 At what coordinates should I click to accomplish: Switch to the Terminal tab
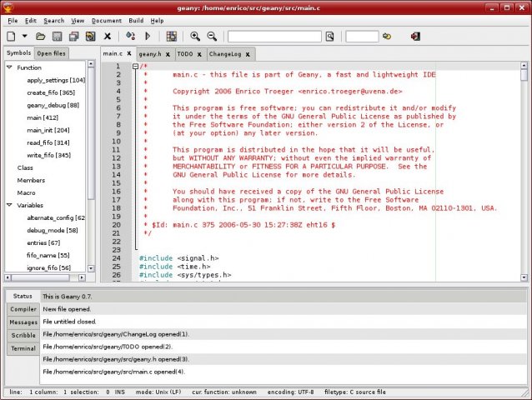pyautogui.click(x=23, y=348)
